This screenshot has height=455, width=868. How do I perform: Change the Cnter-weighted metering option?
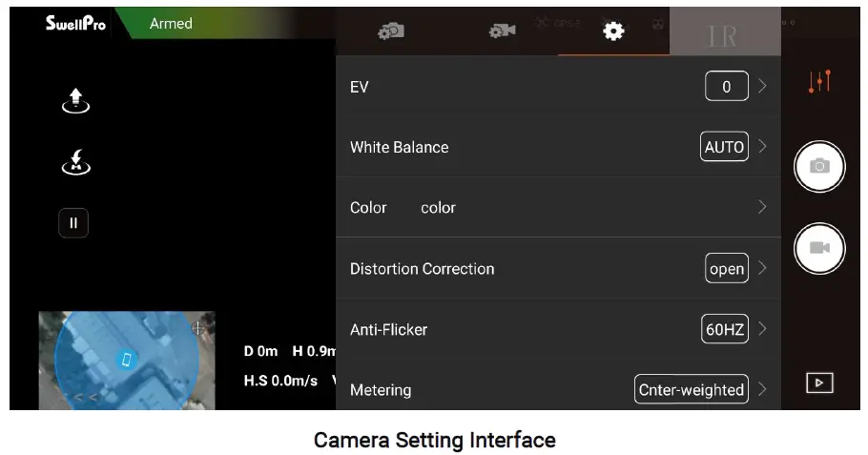(692, 389)
